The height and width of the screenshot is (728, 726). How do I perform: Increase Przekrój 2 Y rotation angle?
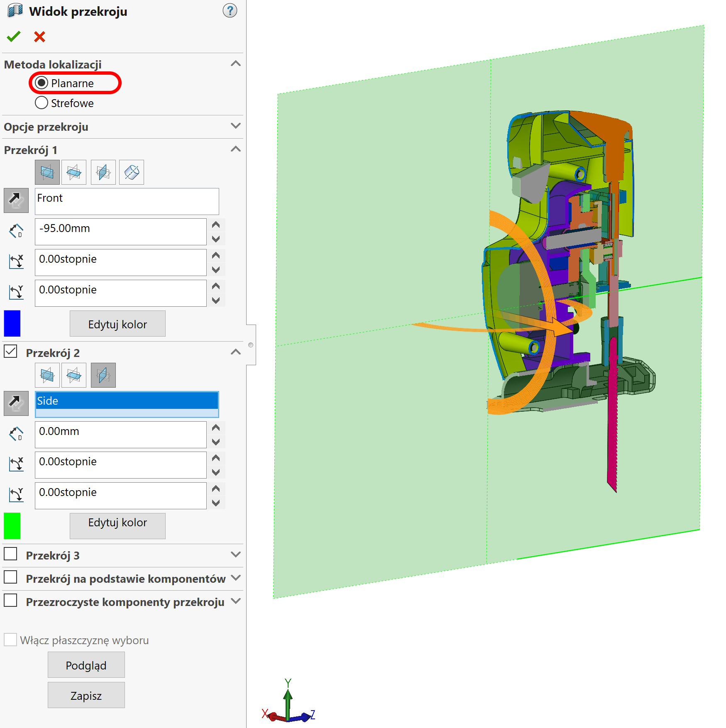coord(216,489)
